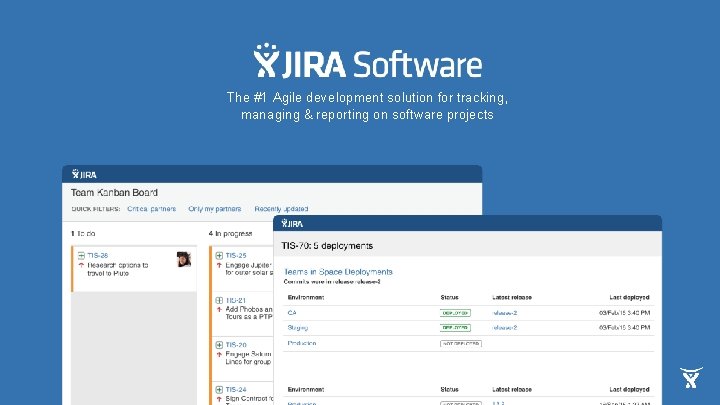Click the Status header in second table
The width and height of the screenshot is (720, 405).
click(x=449, y=389)
